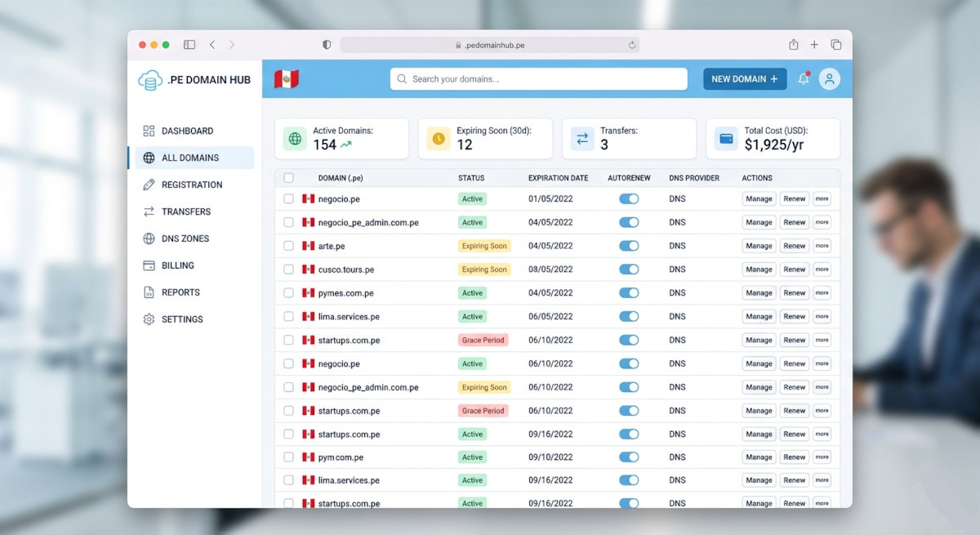Click the Settings gear icon in the sidebar
The height and width of the screenshot is (535, 980).
pos(149,319)
